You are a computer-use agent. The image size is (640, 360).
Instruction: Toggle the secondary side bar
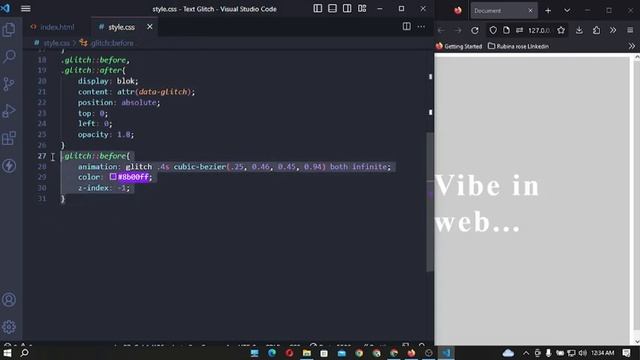pos(347,9)
